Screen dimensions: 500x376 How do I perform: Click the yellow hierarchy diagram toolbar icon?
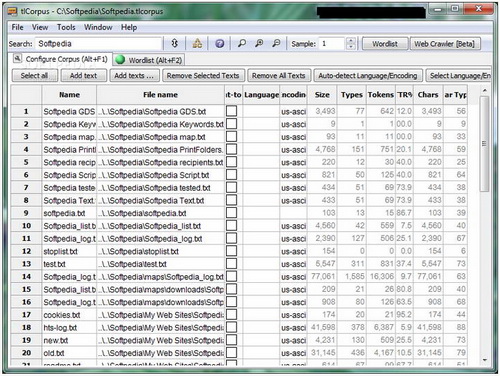[x=197, y=43]
